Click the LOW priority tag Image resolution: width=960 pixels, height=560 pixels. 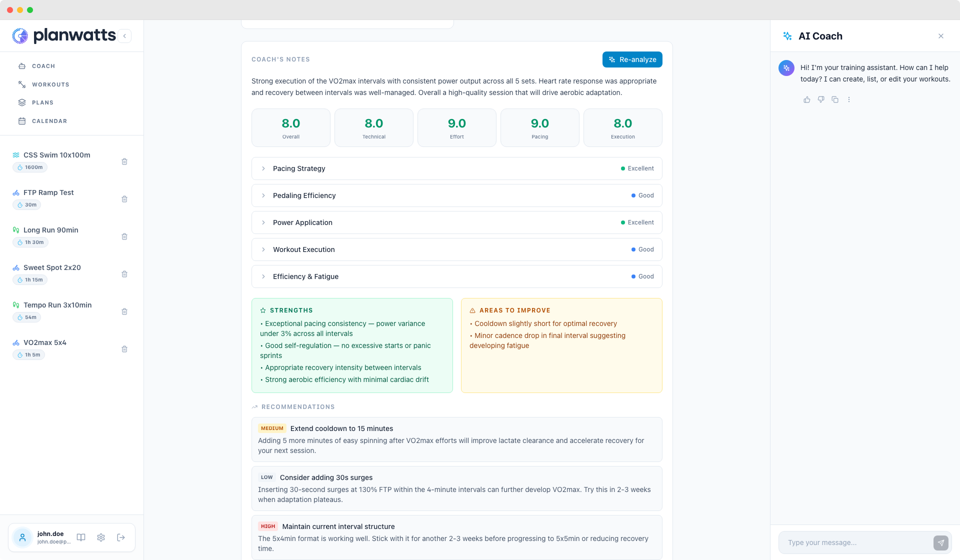(x=267, y=477)
